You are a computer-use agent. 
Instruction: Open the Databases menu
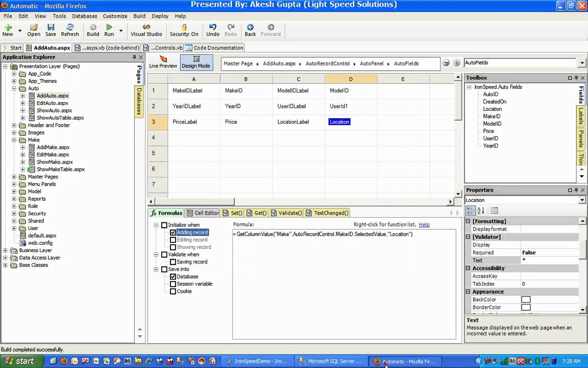pos(84,16)
